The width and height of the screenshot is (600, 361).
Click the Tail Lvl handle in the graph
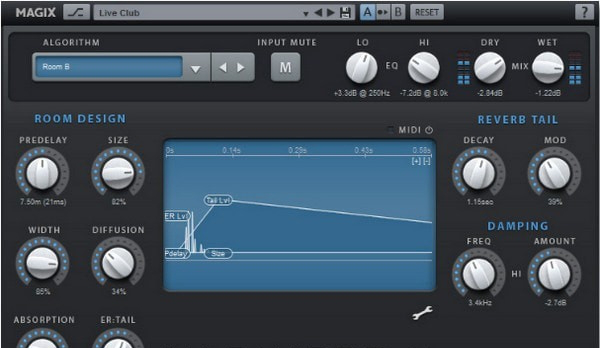click(218, 200)
